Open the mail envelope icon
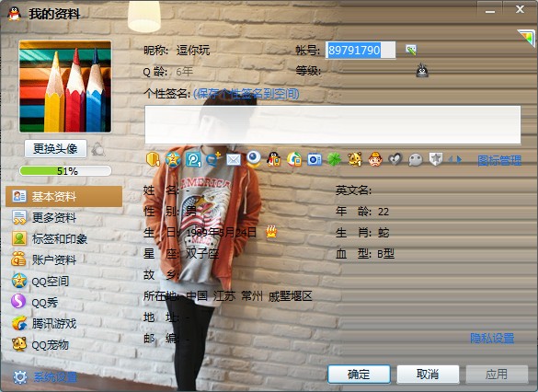Viewport: 538px width, 392px height. [x=234, y=159]
